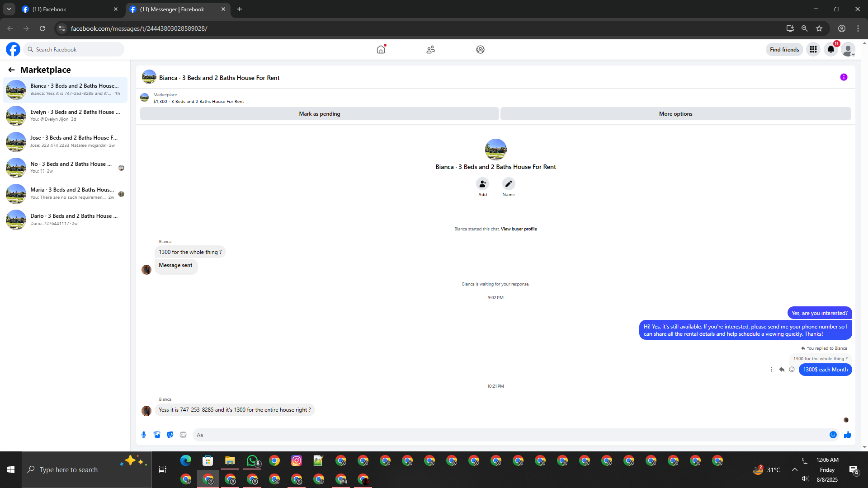Open the Facebook apps grid menu

coord(813,50)
